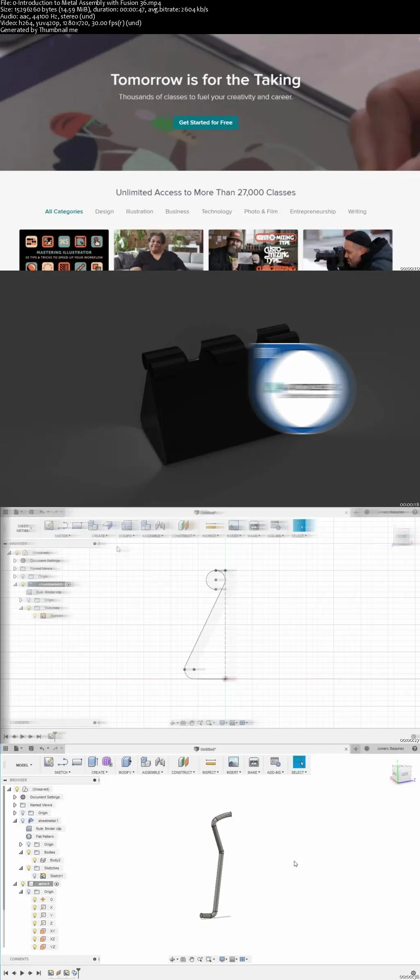Open the CREATE menu in MODEL workspace frame
420x980 pixels.
pos(100,772)
